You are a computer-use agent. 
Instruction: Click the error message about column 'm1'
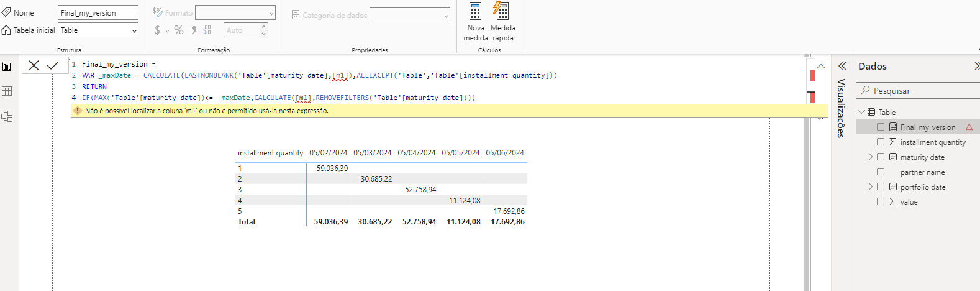coord(207,111)
